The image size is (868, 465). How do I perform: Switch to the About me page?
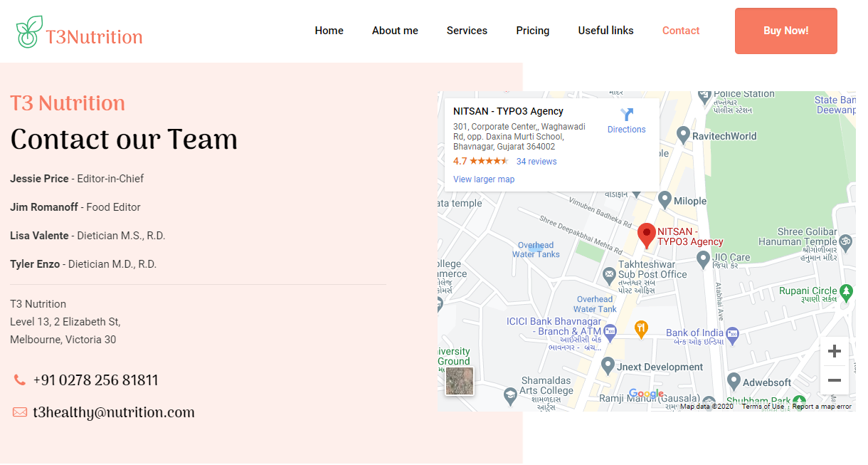[395, 31]
